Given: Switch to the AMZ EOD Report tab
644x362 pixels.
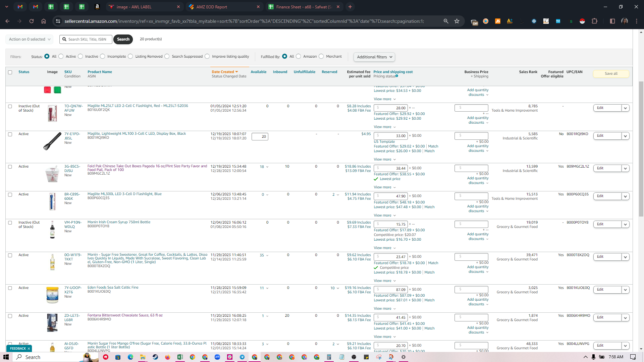Looking at the screenshot, I should [224, 7].
